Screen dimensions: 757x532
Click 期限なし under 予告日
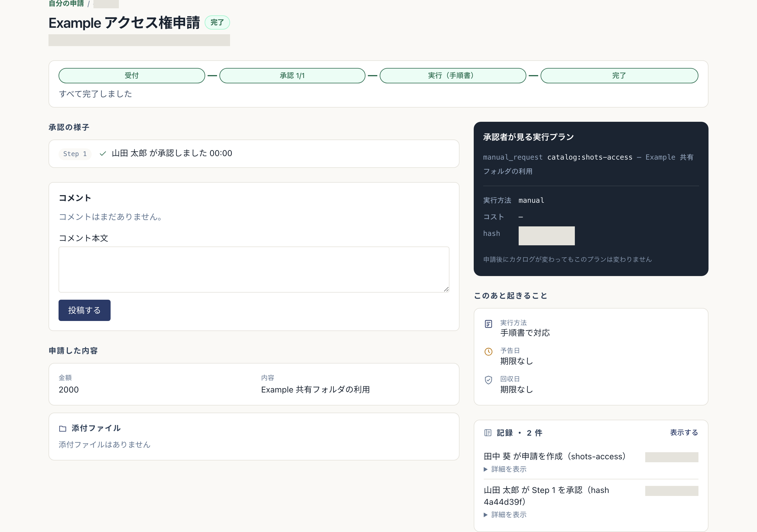pos(517,361)
